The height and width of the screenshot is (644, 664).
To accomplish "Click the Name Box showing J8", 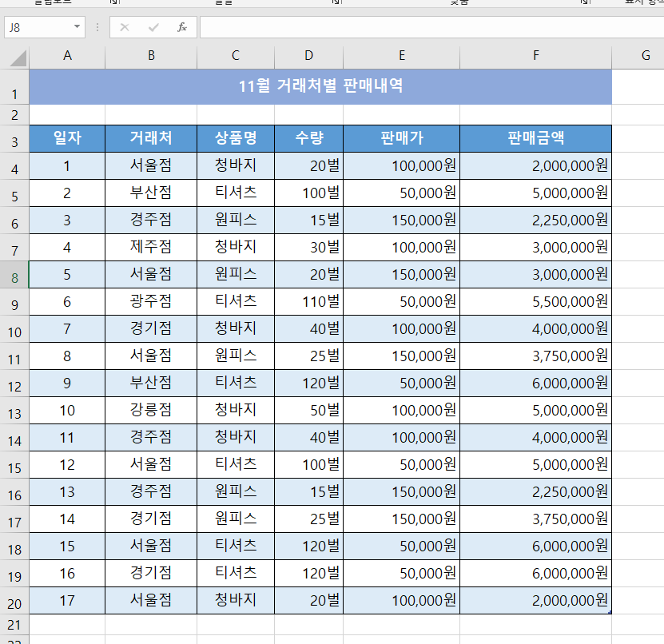I will coord(45,27).
